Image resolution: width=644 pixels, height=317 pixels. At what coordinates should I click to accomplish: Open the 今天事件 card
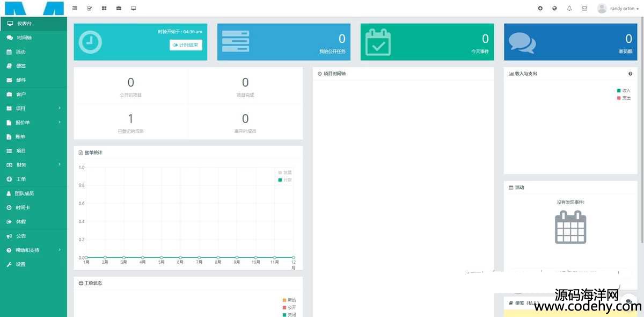[427, 42]
